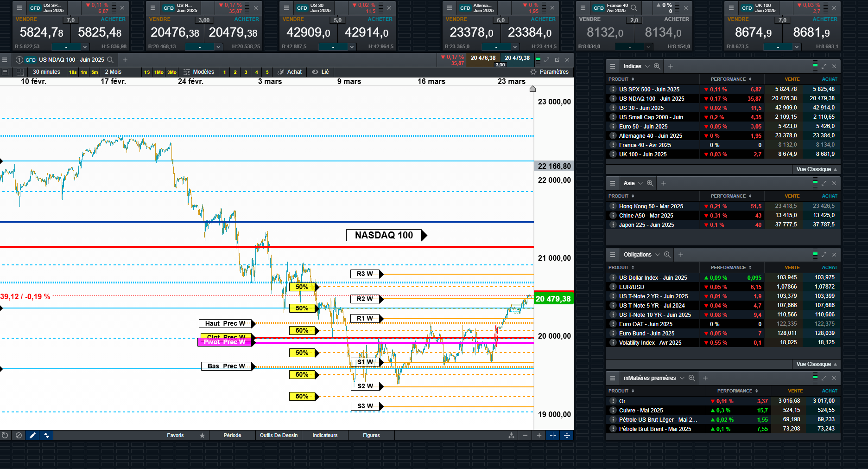Open the Modèles templates menu

(x=199, y=72)
